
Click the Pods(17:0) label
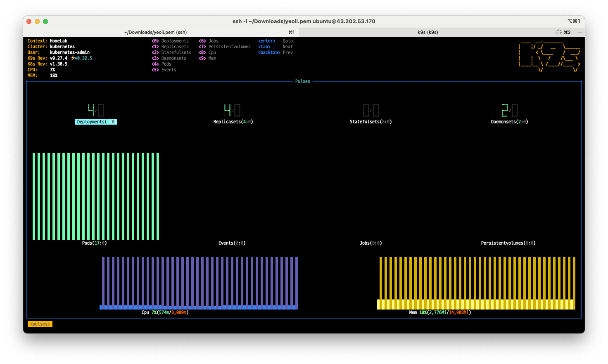[94, 243]
